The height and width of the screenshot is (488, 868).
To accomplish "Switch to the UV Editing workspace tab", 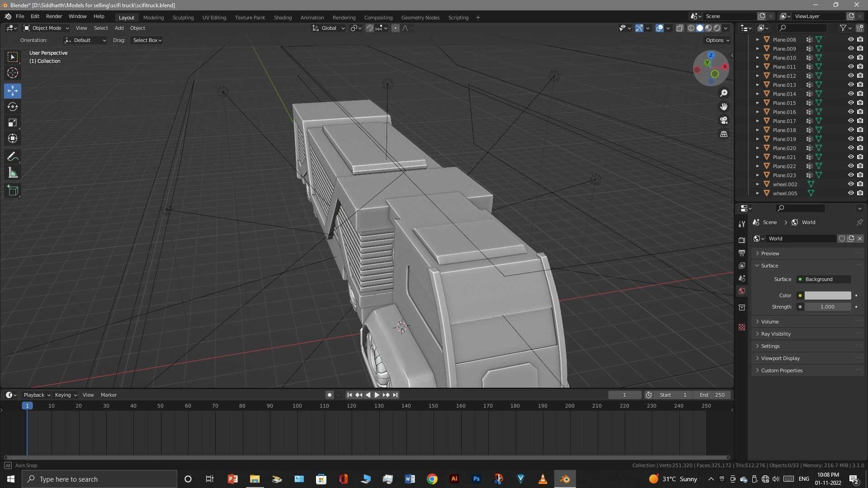I will 214,18.
